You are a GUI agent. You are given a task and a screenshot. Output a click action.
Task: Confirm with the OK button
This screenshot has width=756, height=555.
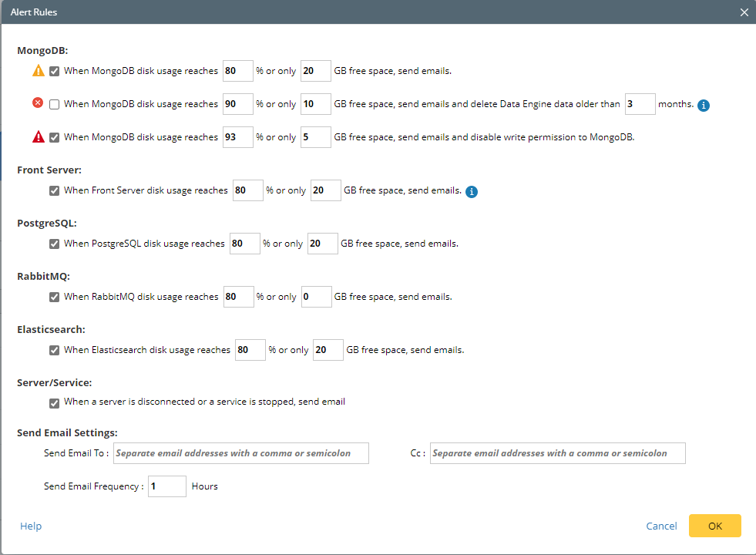[x=714, y=526]
